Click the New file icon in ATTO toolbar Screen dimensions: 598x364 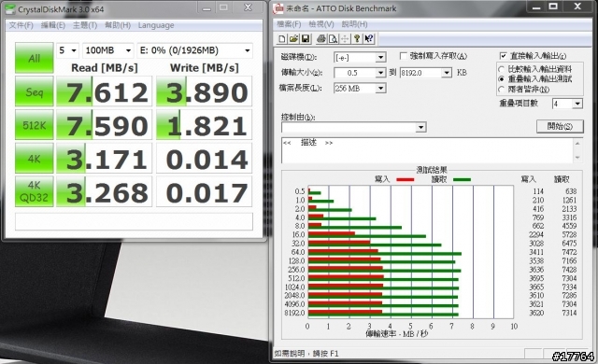(282, 39)
